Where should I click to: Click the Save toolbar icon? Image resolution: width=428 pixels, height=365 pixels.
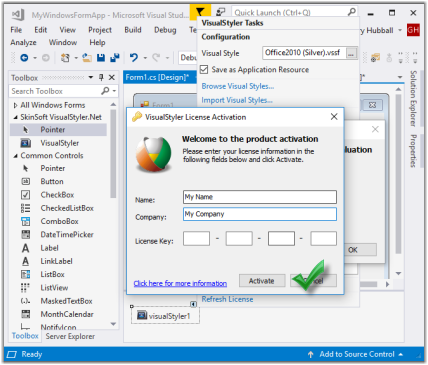(101, 58)
